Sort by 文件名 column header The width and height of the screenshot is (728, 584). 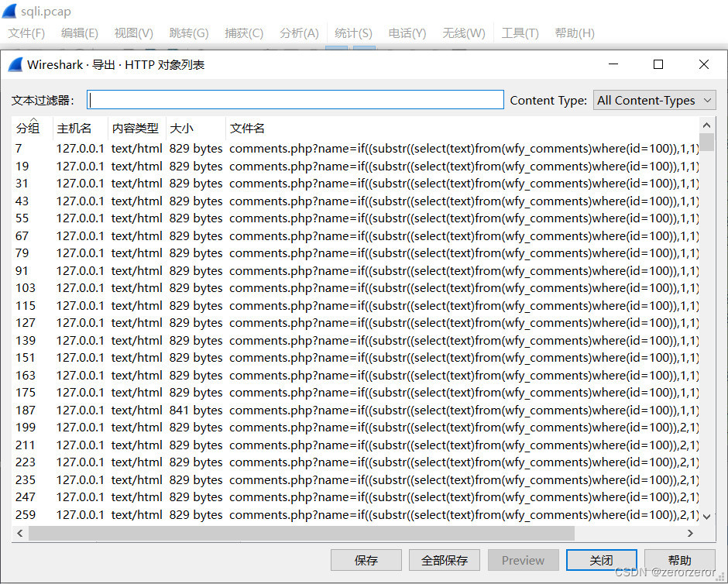click(x=462, y=128)
